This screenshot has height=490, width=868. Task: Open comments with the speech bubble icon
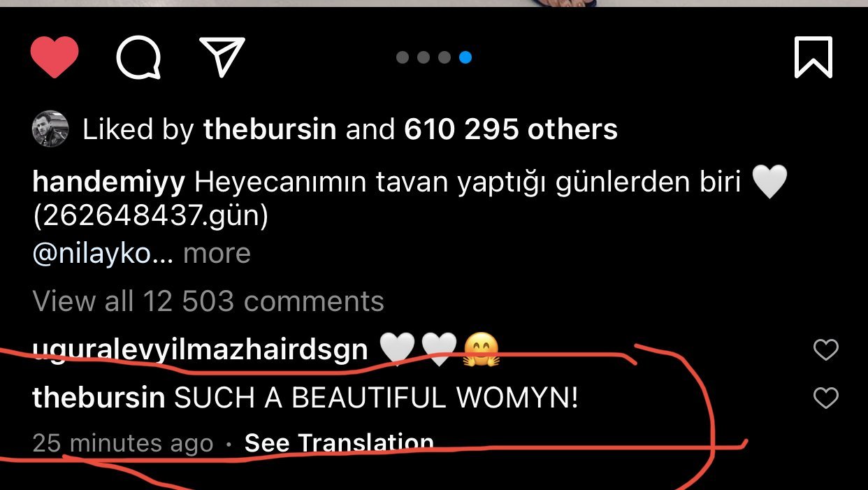point(138,57)
